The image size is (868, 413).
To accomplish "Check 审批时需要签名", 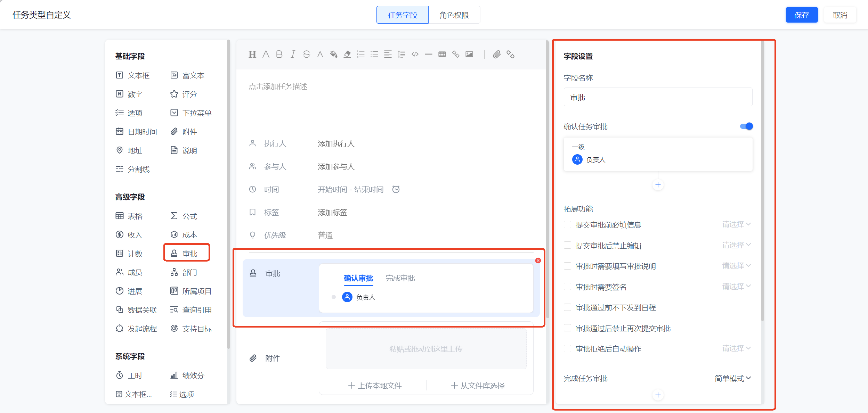I will tap(567, 287).
